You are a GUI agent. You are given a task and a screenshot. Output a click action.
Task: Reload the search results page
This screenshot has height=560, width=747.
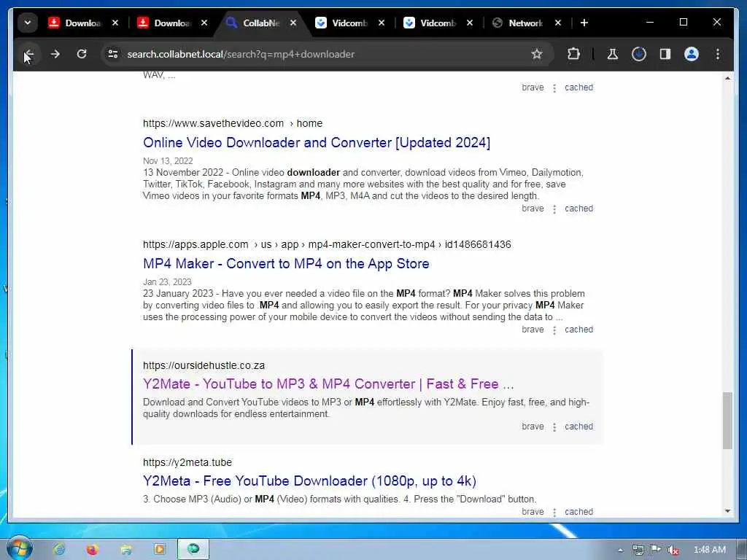click(82, 54)
